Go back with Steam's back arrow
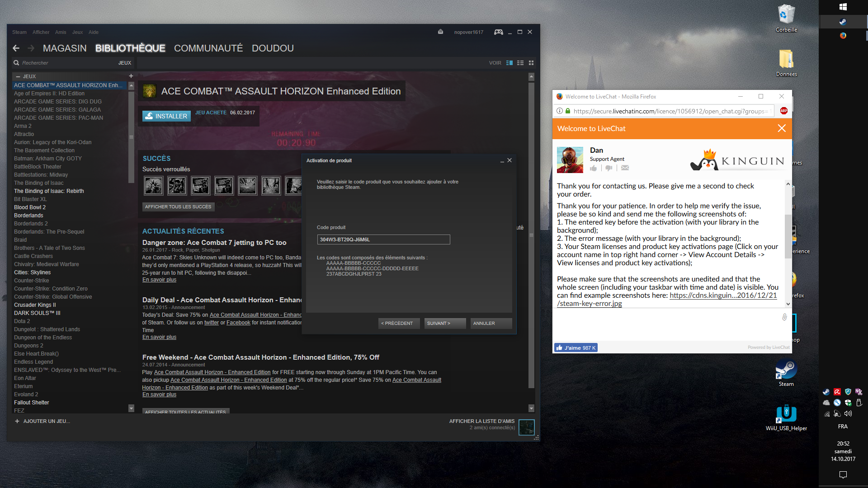This screenshot has height=488, width=868. (16, 48)
